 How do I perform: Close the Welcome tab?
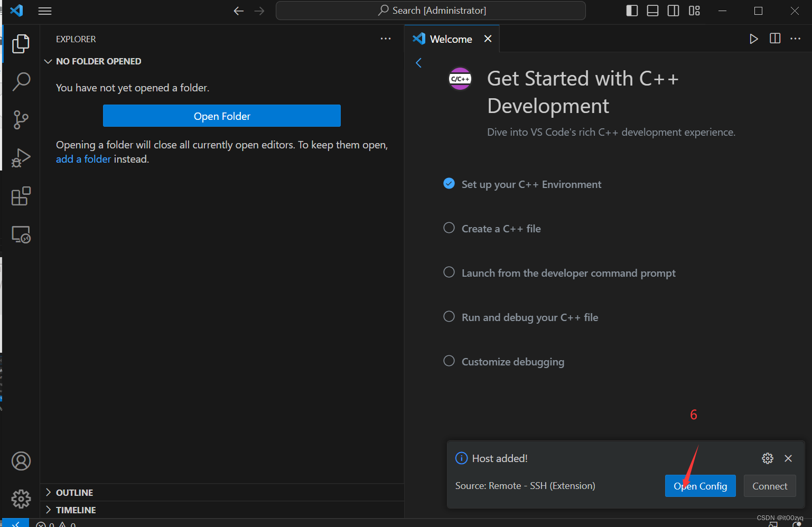488,39
